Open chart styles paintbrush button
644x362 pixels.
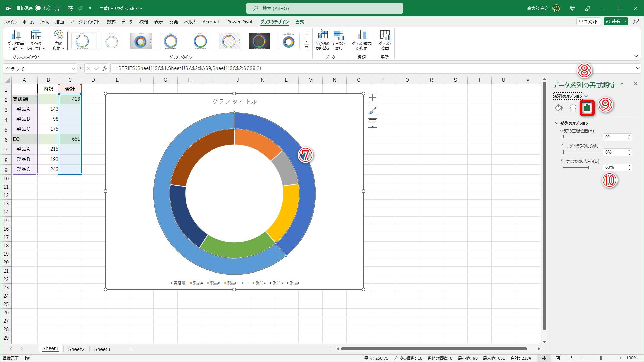coord(372,110)
